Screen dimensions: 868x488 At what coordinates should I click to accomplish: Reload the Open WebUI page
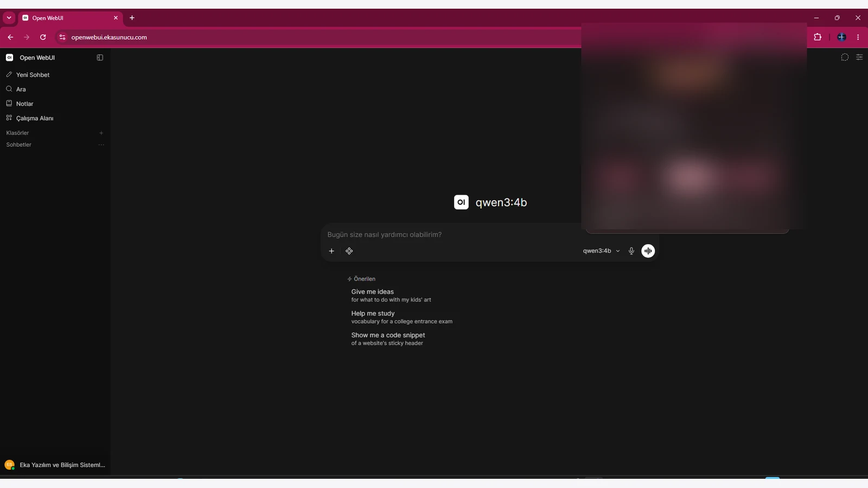(x=43, y=37)
